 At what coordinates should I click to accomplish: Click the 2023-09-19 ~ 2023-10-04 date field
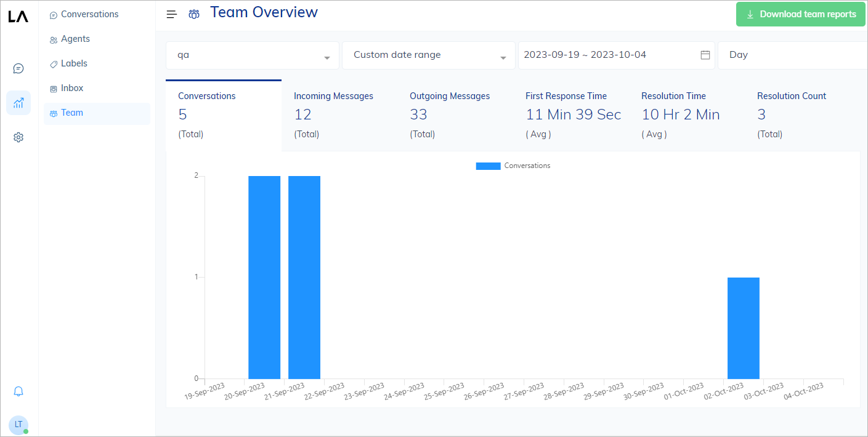coord(617,55)
